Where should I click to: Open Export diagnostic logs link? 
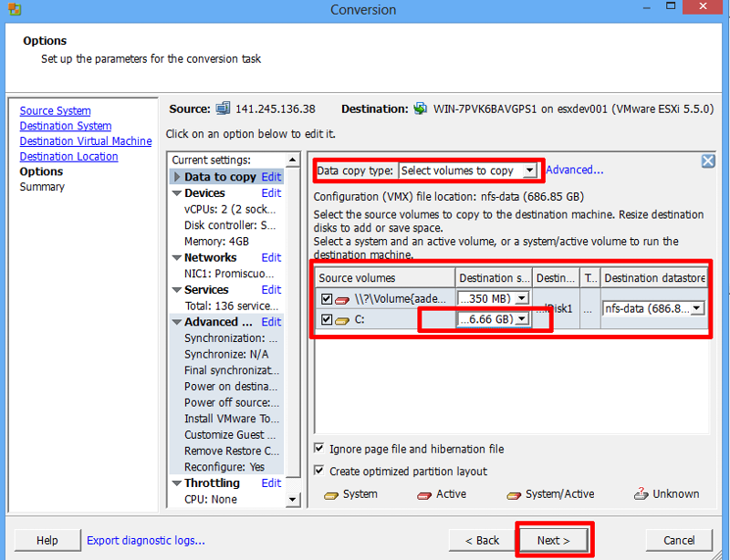[x=145, y=540]
